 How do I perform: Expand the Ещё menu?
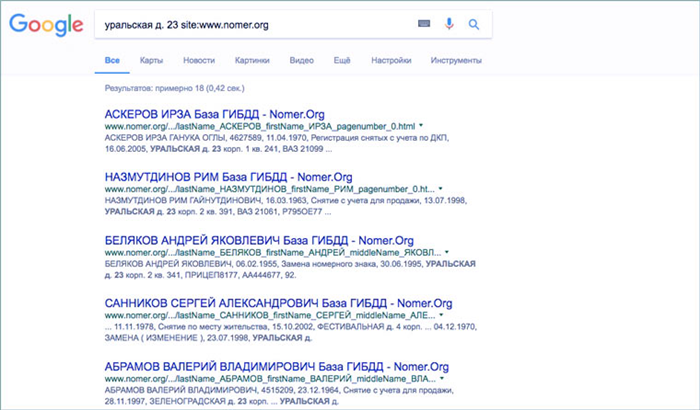click(342, 60)
